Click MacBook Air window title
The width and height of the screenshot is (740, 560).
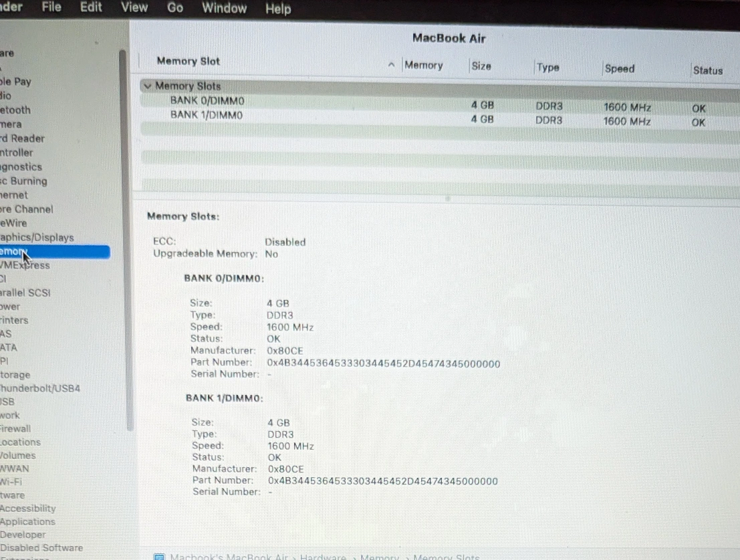(449, 38)
